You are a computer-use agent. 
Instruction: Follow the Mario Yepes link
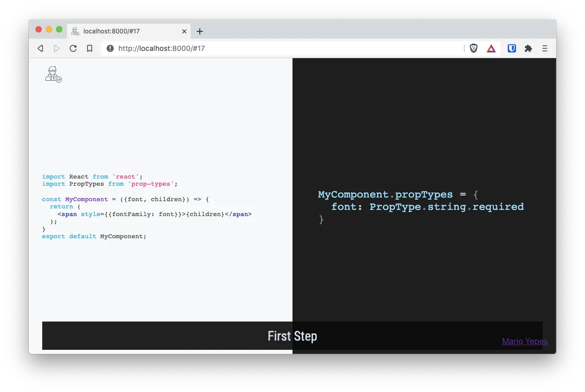[x=525, y=341]
